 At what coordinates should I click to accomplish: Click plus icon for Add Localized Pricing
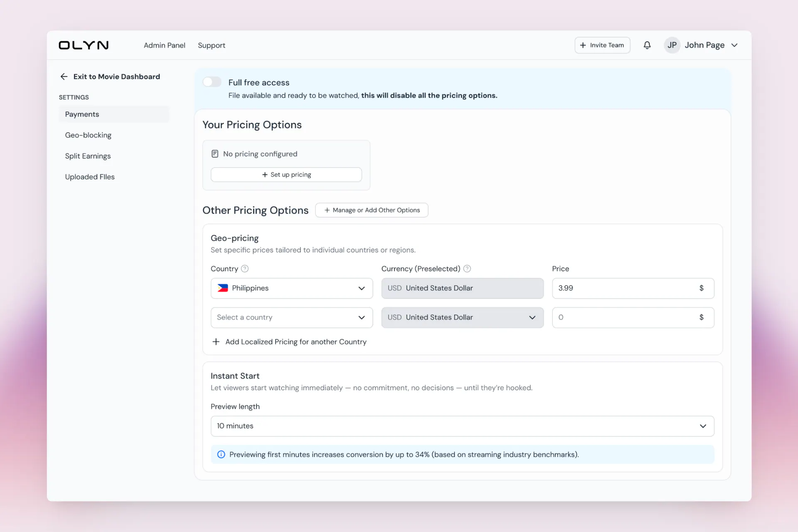(x=216, y=342)
